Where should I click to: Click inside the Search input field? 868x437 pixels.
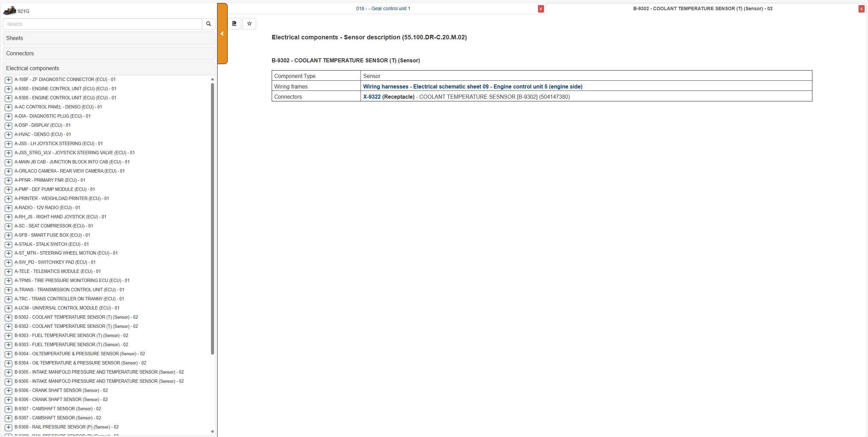pos(102,24)
